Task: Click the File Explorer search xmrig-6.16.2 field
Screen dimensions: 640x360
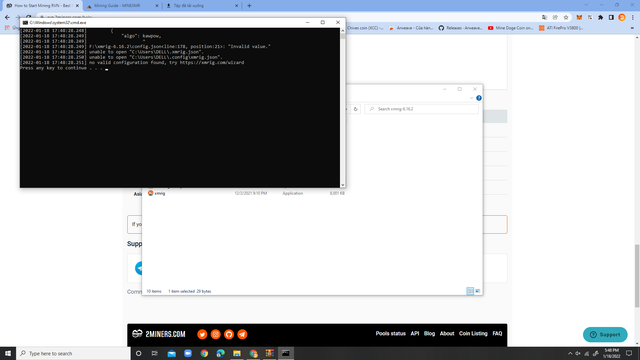Action: [x=421, y=109]
